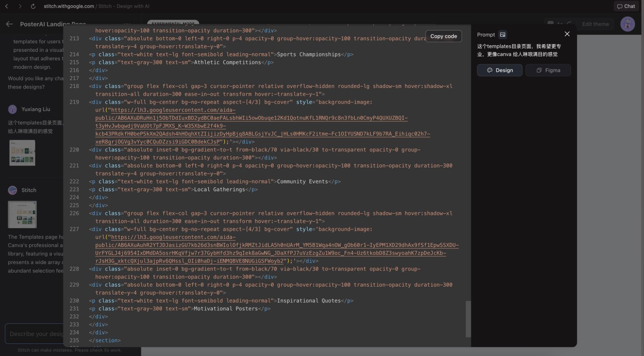Click the Stitch avatar icon in chat

point(12,190)
